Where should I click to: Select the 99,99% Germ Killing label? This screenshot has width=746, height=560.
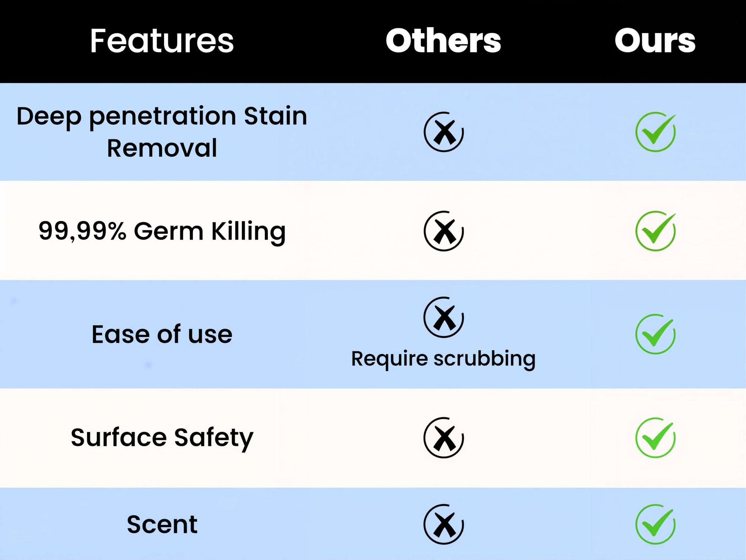[x=162, y=231]
